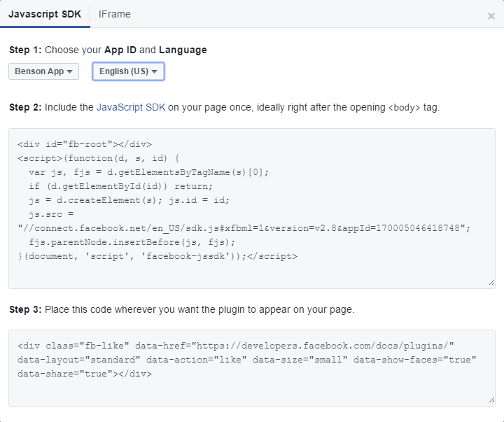The image size is (504, 422).
Task: Open the English (US) language dropdown
Action: 128,71
